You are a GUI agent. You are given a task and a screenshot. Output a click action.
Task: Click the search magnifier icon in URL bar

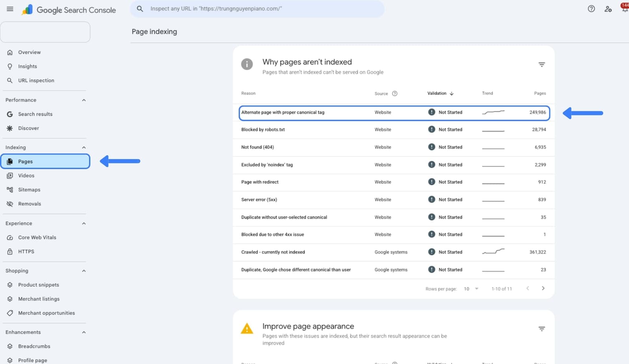coord(140,9)
